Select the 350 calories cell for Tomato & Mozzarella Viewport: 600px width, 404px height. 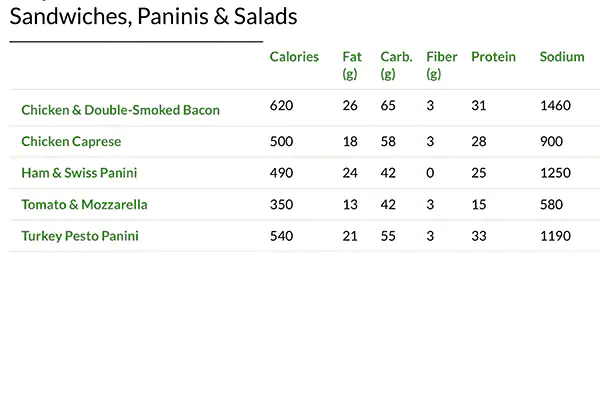(281, 205)
